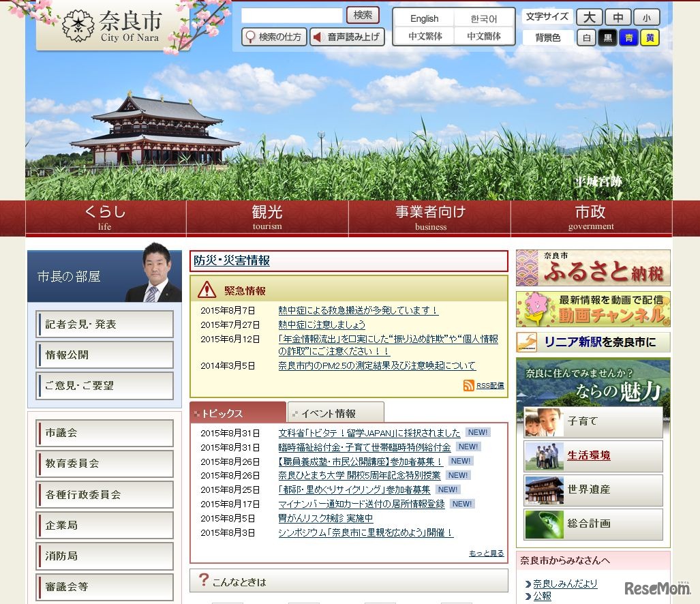Click the red question mark icon by こんなときは
The height and width of the screenshot is (604, 700).
(204, 580)
